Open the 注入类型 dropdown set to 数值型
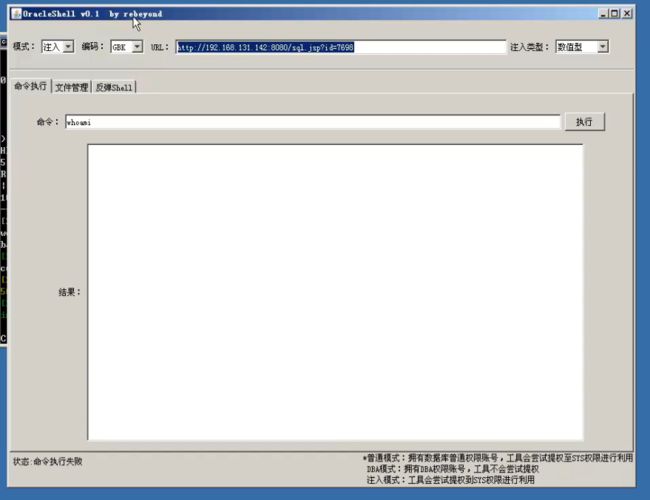 (582, 47)
